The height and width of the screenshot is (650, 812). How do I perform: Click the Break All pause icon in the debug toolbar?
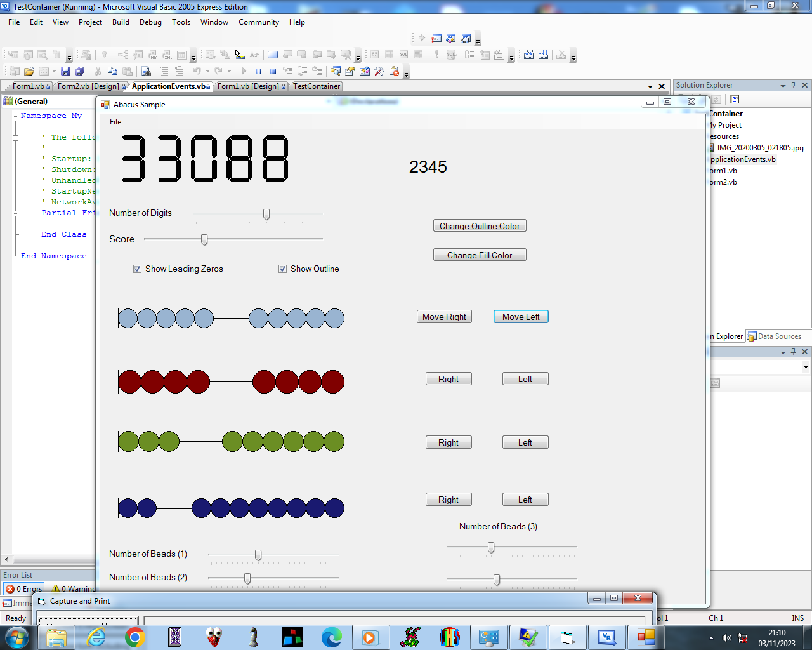pyautogui.click(x=258, y=71)
